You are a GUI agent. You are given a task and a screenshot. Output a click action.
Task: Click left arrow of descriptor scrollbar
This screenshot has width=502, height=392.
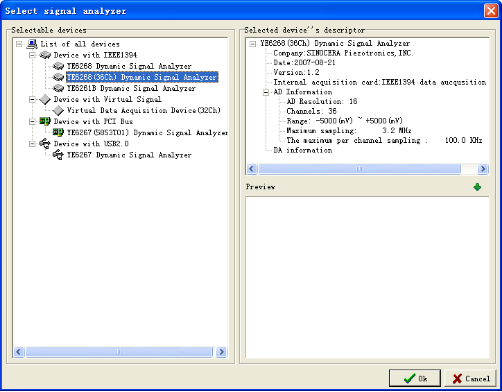pyautogui.click(x=252, y=169)
